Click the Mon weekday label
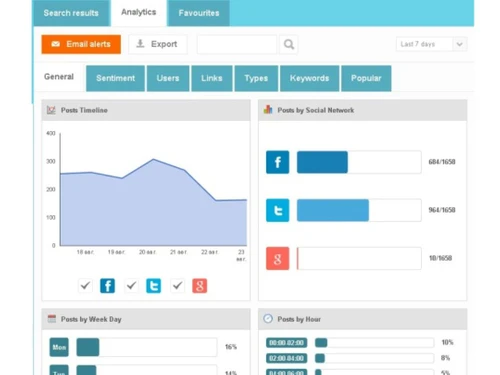 [x=59, y=347]
